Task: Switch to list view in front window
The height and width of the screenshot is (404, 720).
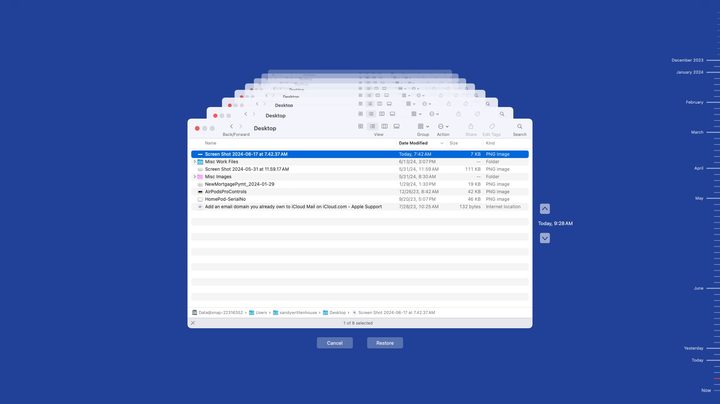Action: pyautogui.click(x=372, y=126)
